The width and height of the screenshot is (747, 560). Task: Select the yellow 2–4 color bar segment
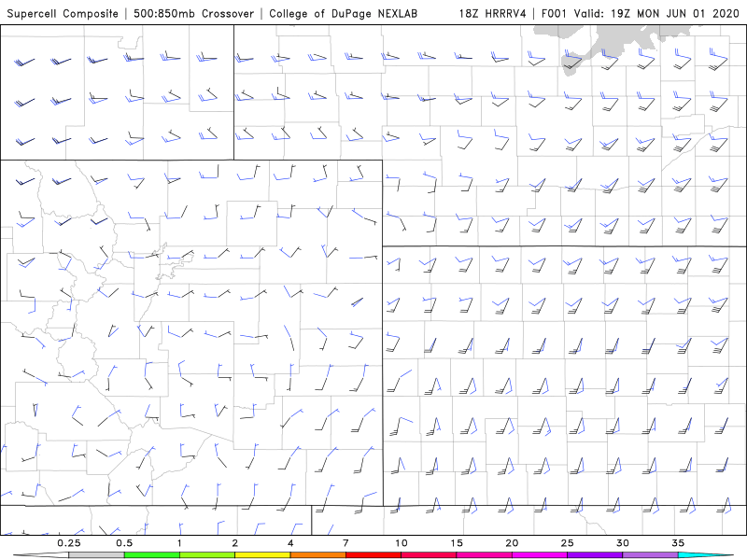click(x=262, y=555)
